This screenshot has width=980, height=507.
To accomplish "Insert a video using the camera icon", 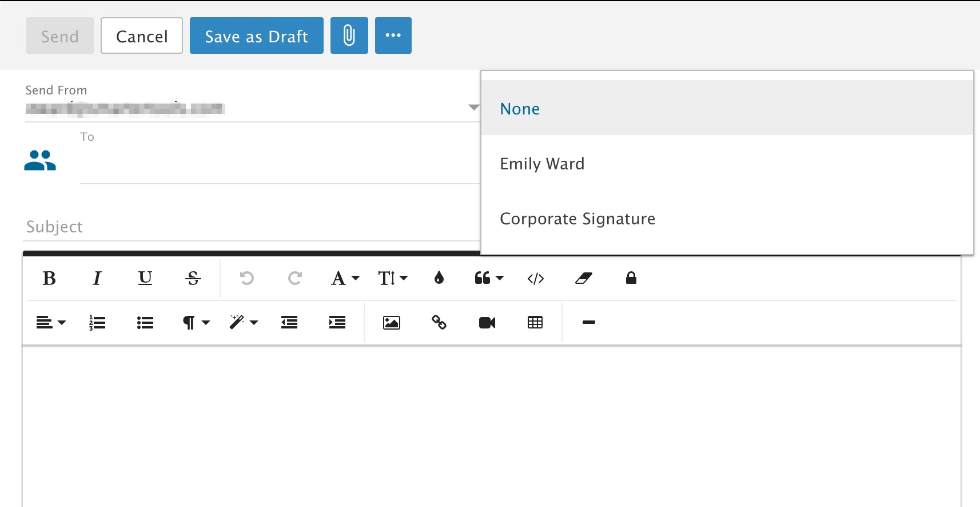I will coord(487,323).
